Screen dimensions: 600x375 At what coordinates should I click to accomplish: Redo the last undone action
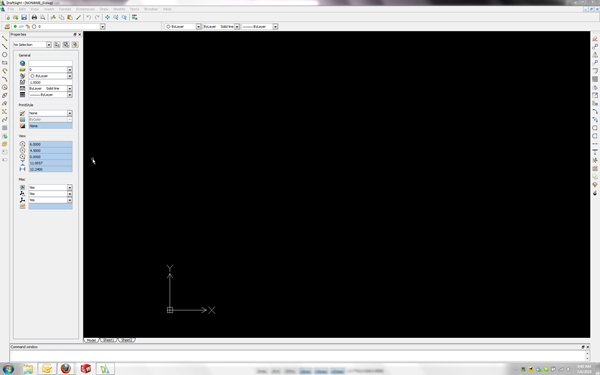click(x=97, y=17)
